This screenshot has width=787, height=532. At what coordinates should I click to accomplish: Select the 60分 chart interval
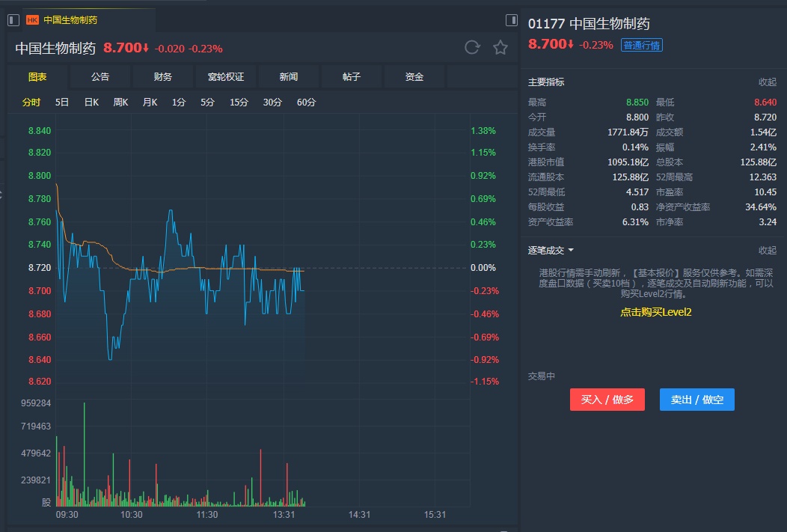click(x=306, y=103)
